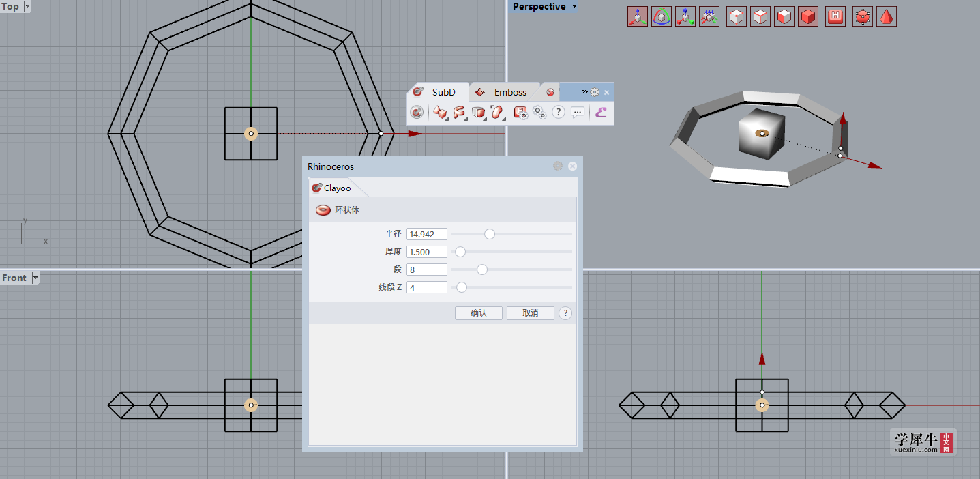Screen dimensions: 980x479
Task: Click the Clayoo logo button in SubD toolbar
Action: point(417,112)
